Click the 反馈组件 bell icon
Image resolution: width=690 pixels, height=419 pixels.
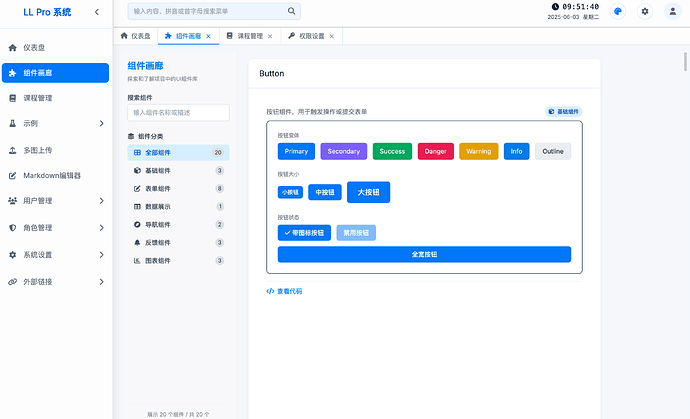[137, 243]
